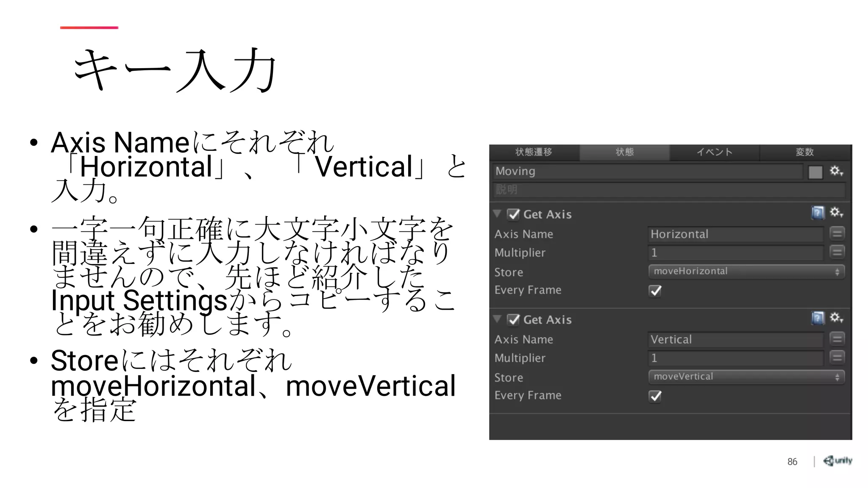Uncheck Every Frame for the Horizontal axis
The width and height of the screenshot is (868, 488).
tap(655, 291)
